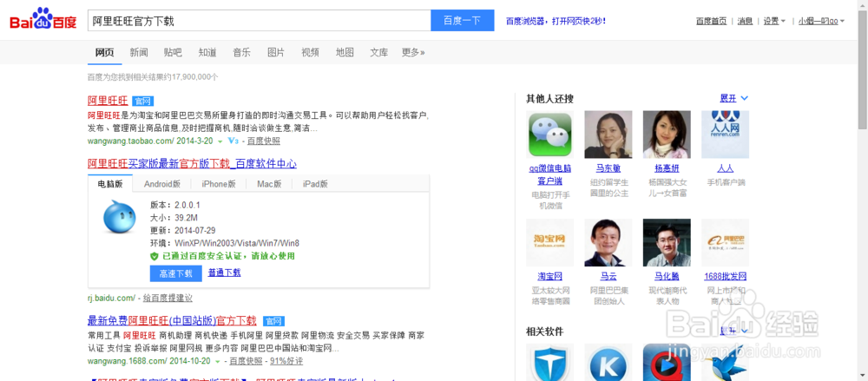Click the 人人 name link
Screen dimensions: 868x381
point(725,168)
